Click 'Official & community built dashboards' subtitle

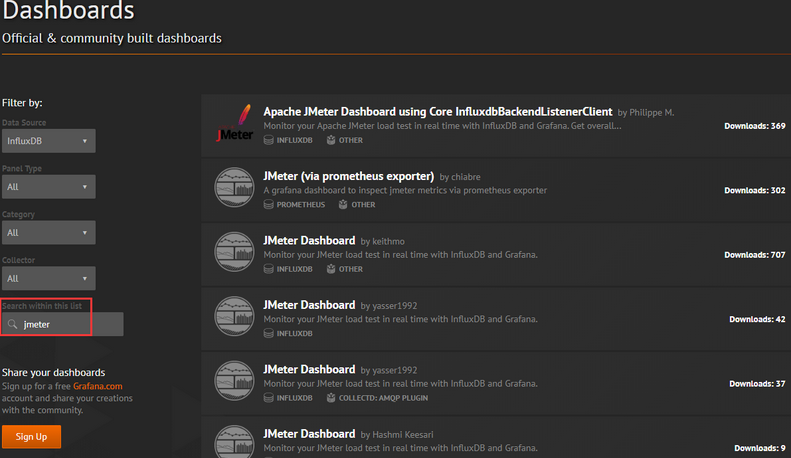[112, 38]
